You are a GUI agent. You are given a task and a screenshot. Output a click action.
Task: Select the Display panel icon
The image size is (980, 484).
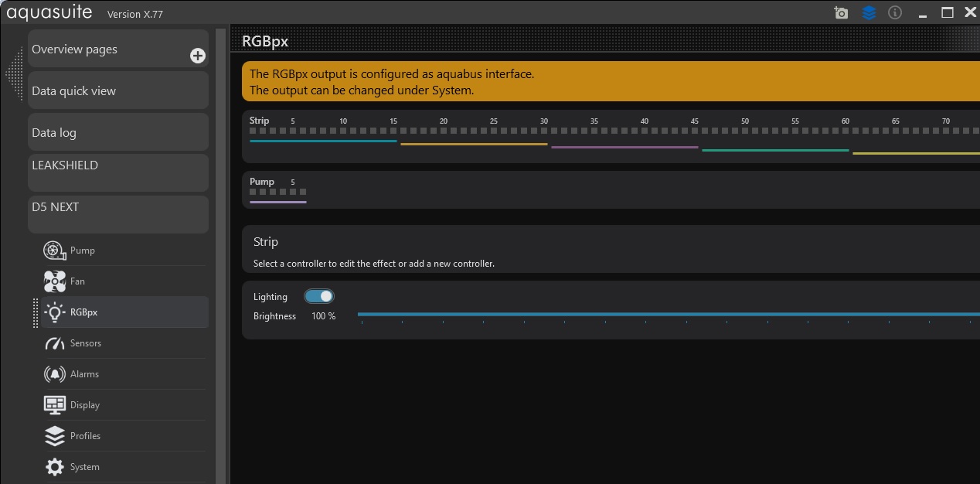(x=55, y=405)
